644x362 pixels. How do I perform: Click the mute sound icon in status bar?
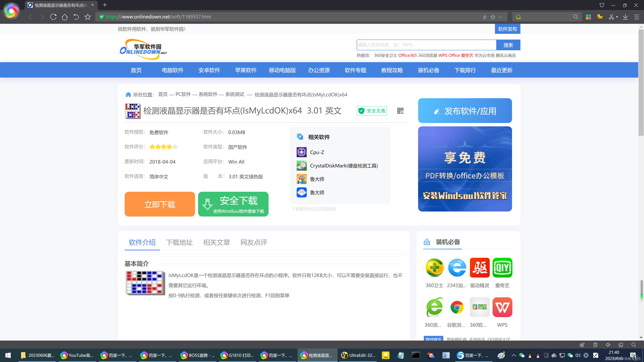coord(608,345)
